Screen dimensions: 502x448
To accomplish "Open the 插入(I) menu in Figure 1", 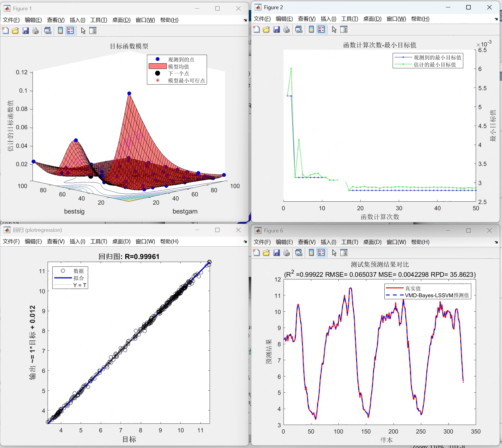I will pyautogui.click(x=77, y=20).
